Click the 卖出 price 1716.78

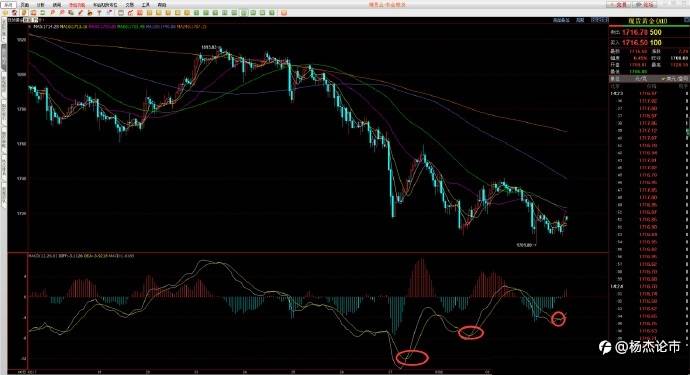tap(635, 32)
